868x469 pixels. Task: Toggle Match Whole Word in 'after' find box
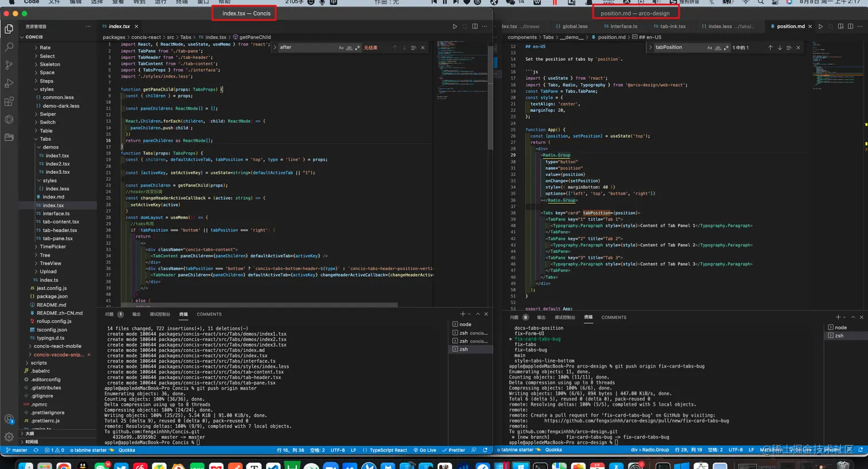coord(349,48)
